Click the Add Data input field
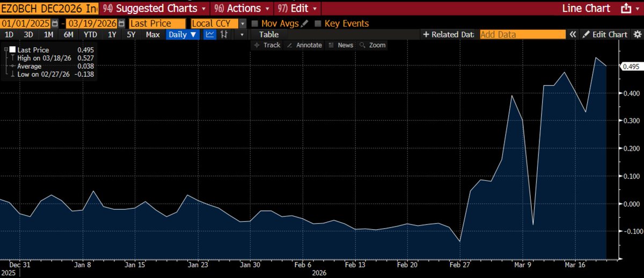Viewport: 644px width, 278px height. point(522,34)
